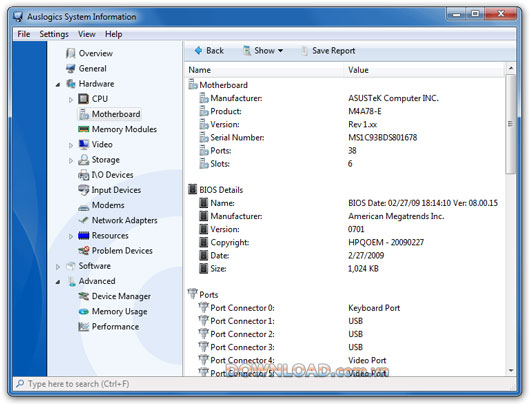530x405 pixels.
Task: Select value ASUSTeK Computer INC.
Action: (393, 98)
